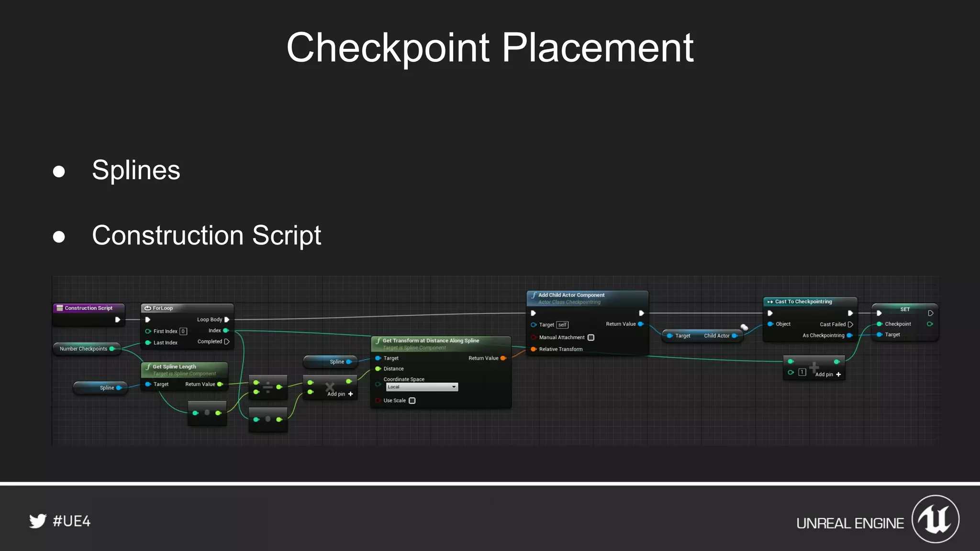
Task: Click the Twitter bird icon
Action: click(x=38, y=520)
